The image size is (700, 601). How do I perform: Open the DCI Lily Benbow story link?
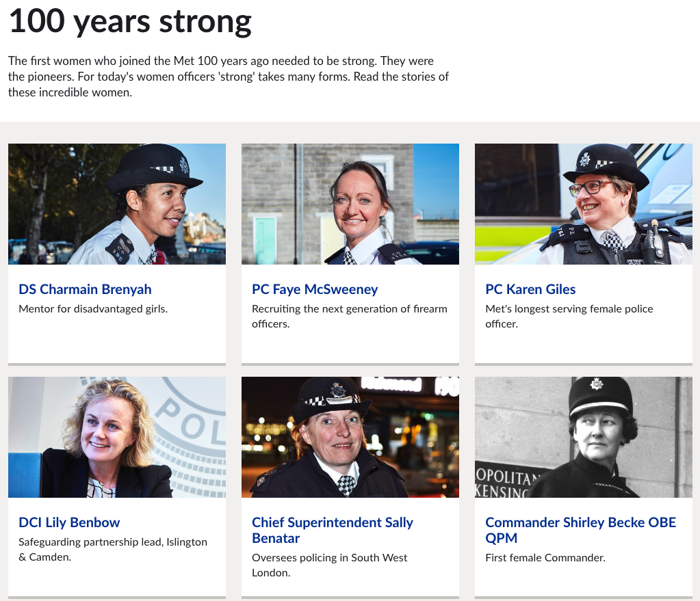tap(69, 522)
